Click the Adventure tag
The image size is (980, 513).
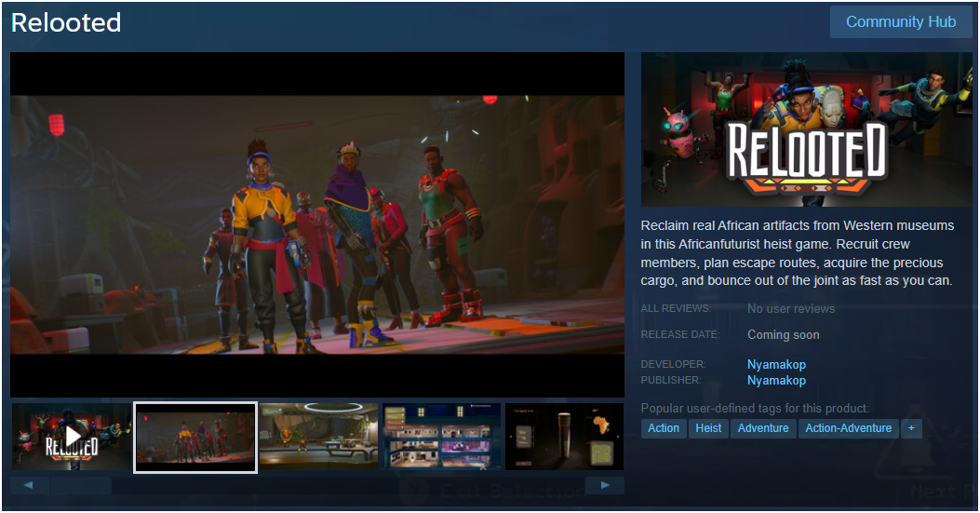[763, 428]
